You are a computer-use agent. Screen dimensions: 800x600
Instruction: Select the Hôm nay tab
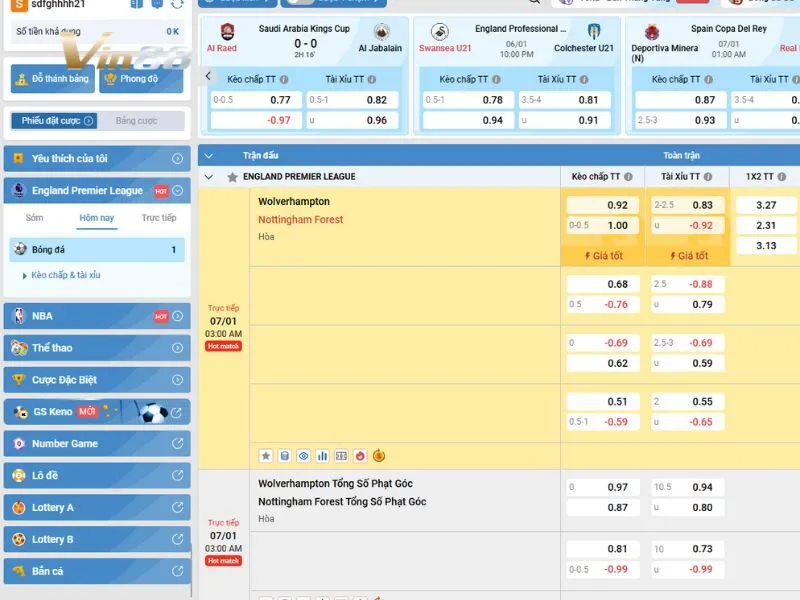tap(96, 218)
